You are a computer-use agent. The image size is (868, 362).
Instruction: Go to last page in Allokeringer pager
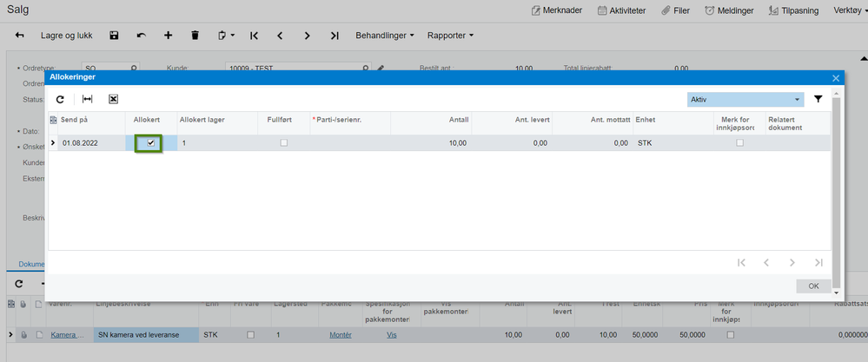[x=818, y=262]
